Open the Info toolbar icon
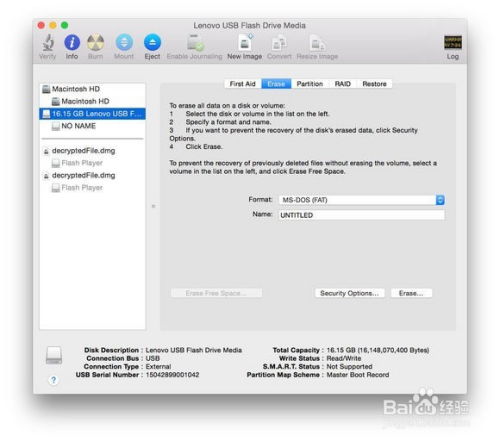500x441 pixels. click(72, 43)
